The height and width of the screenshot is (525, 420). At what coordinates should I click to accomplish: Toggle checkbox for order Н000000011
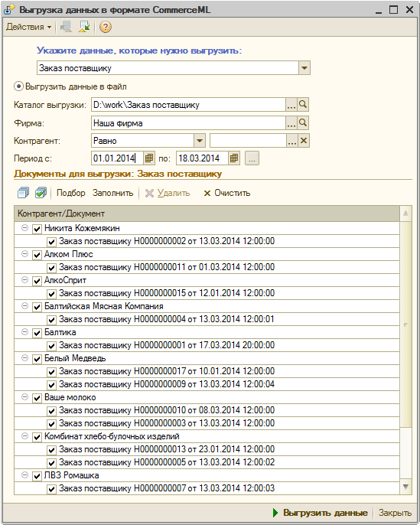pos(51,268)
